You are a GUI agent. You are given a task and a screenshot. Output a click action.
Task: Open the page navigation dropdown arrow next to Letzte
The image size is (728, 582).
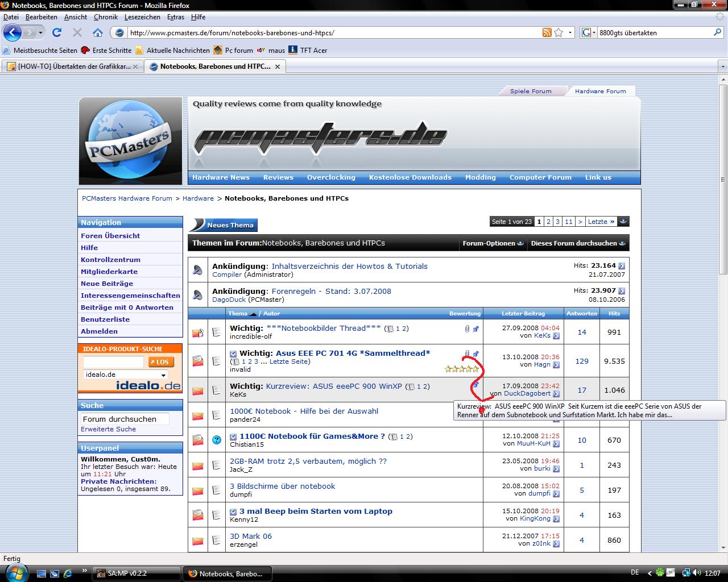point(623,222)
